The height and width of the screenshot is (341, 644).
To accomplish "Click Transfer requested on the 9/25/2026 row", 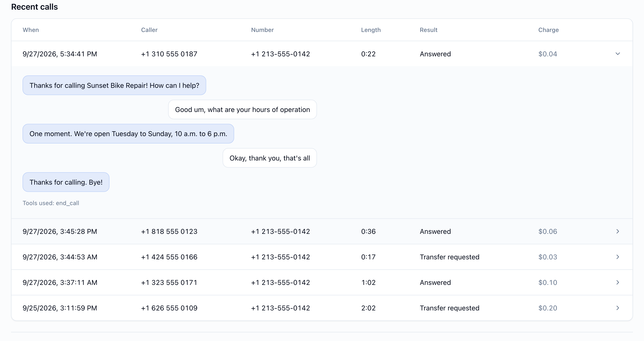I will point(449,308).
